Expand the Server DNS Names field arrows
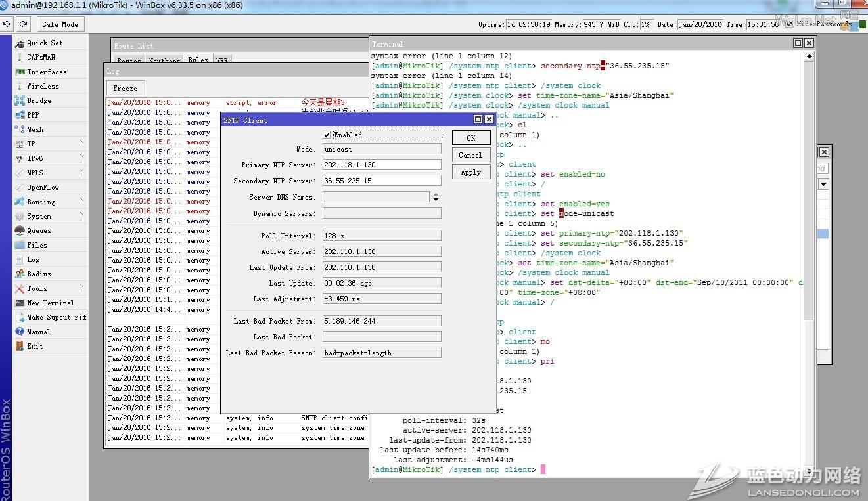Viewport: 868px width, 501px height. [436, 197]
